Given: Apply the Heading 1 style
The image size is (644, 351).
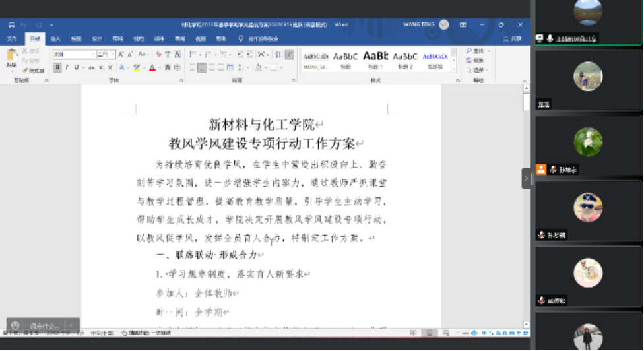Looking at the screenshot, I should (x=375, y=59).
